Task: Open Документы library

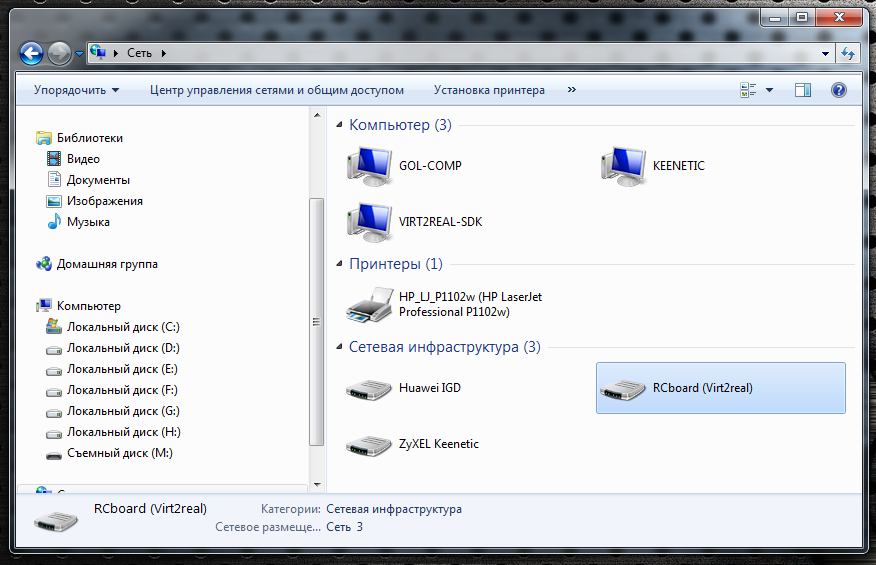Action: (x=98, y=180)
